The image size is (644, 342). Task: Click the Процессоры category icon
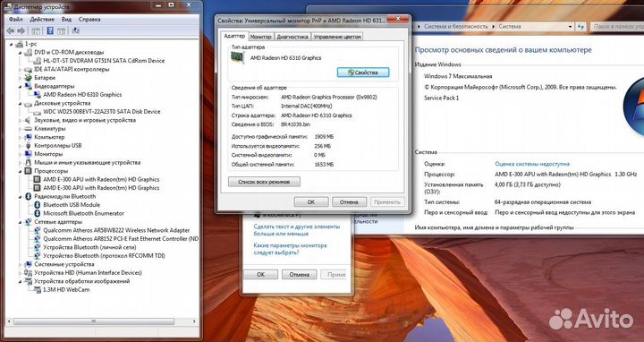tap(29, 171)
